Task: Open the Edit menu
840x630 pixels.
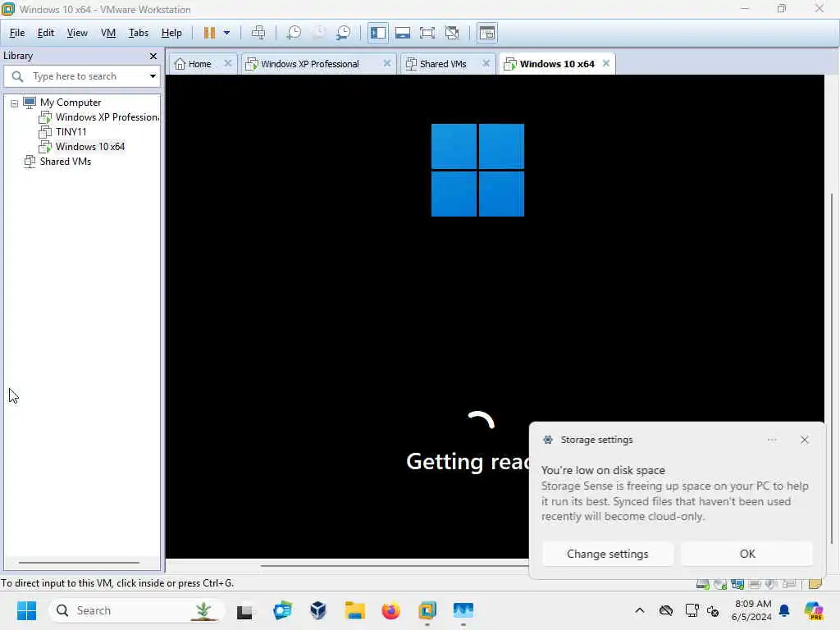Action: click(46, 33)
